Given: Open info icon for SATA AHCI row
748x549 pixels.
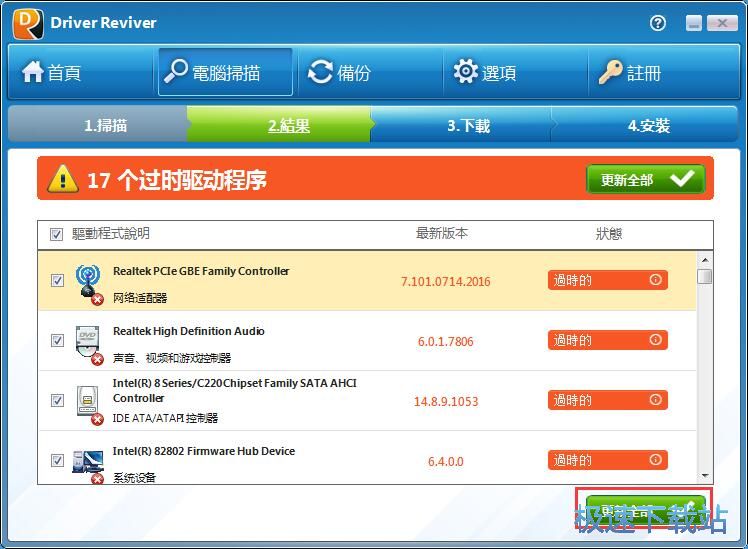Looking at the screenshot, I should pos(655,400).
